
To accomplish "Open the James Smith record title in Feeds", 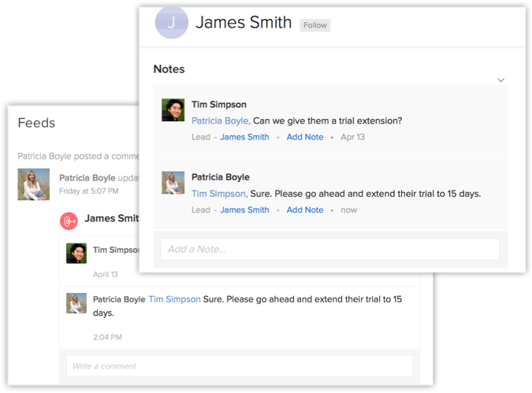I will pos(110,219).
